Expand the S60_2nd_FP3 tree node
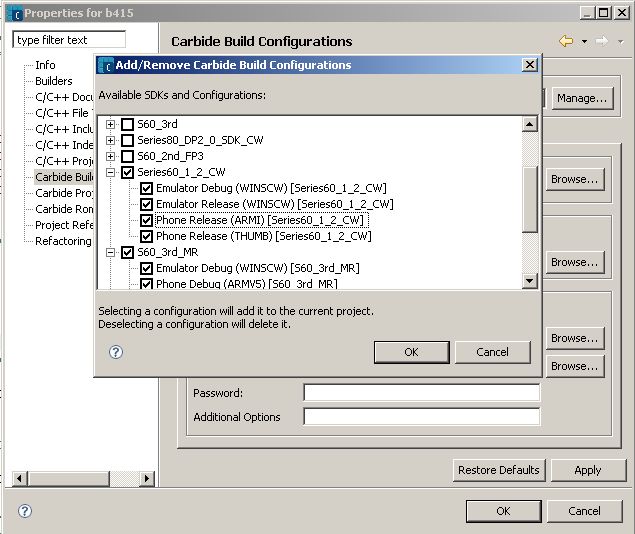The height and width of the screenshot is (534, 635). tap(110, 156)
